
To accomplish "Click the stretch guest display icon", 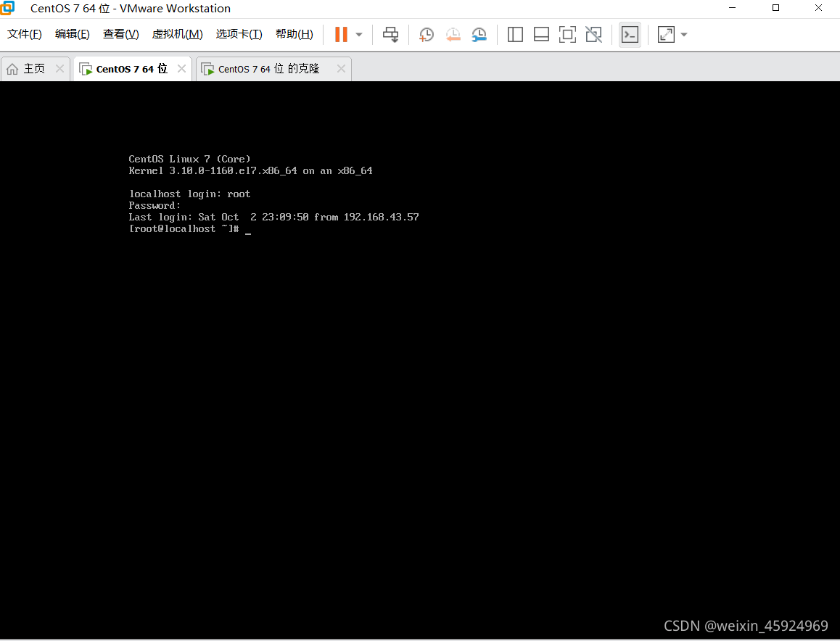I will pyautogui.click(x=666, y=35).
